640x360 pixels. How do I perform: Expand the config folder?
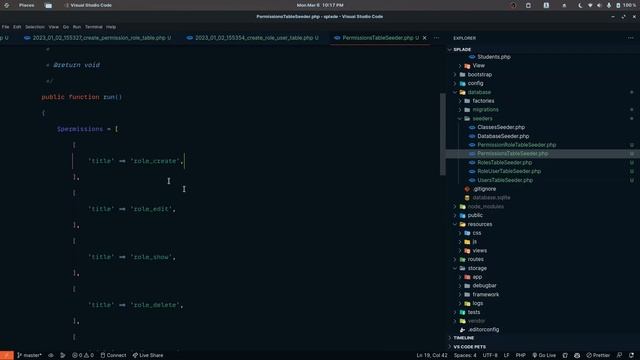pyautogui.click(x=455, y=83)
